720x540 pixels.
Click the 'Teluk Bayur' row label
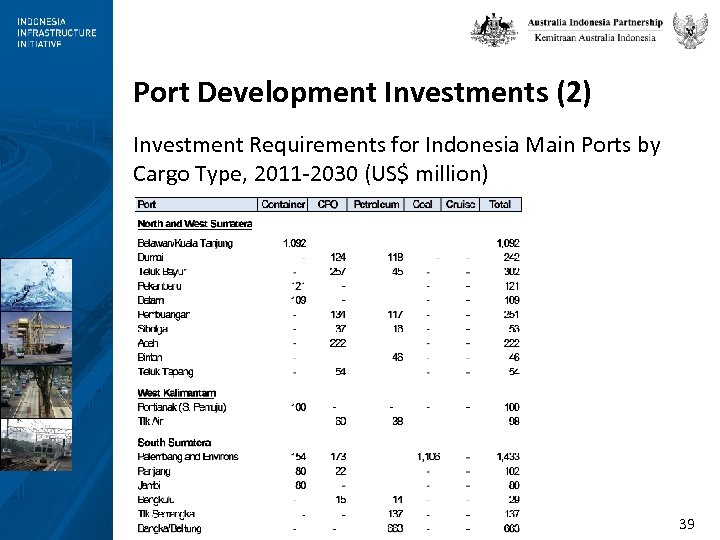tap(162, 271)
